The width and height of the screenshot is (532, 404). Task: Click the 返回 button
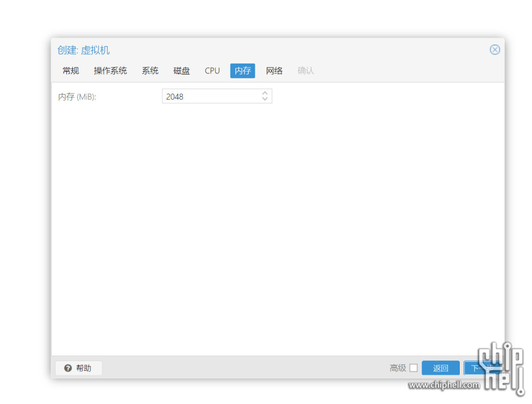[x=441, y=368]
